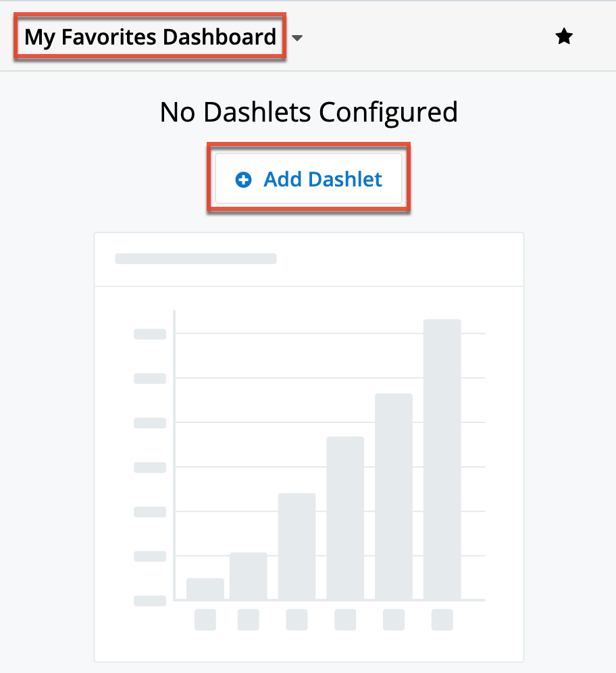The width and height of the screenshot is (616, 673).
Task: Click the third bar of the chart preview
Action: click(x=297, y=547)
